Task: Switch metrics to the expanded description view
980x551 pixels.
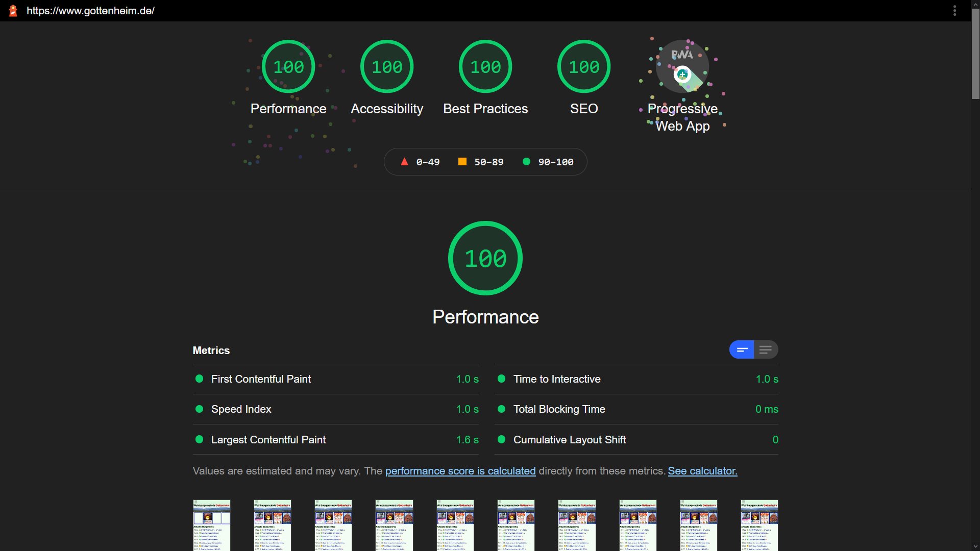Action: [x=766, y=350]
